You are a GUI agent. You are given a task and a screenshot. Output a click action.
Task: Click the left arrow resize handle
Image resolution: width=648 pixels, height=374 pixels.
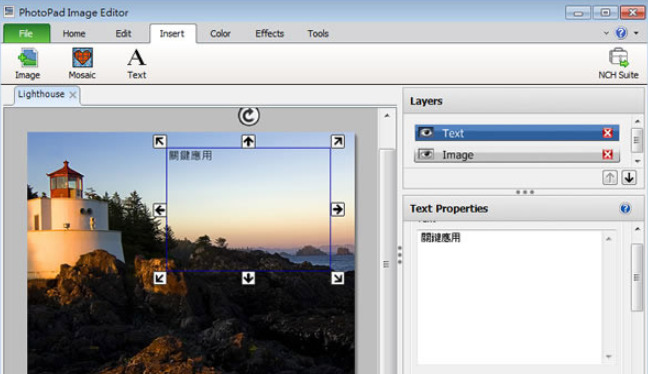point(160,210)
